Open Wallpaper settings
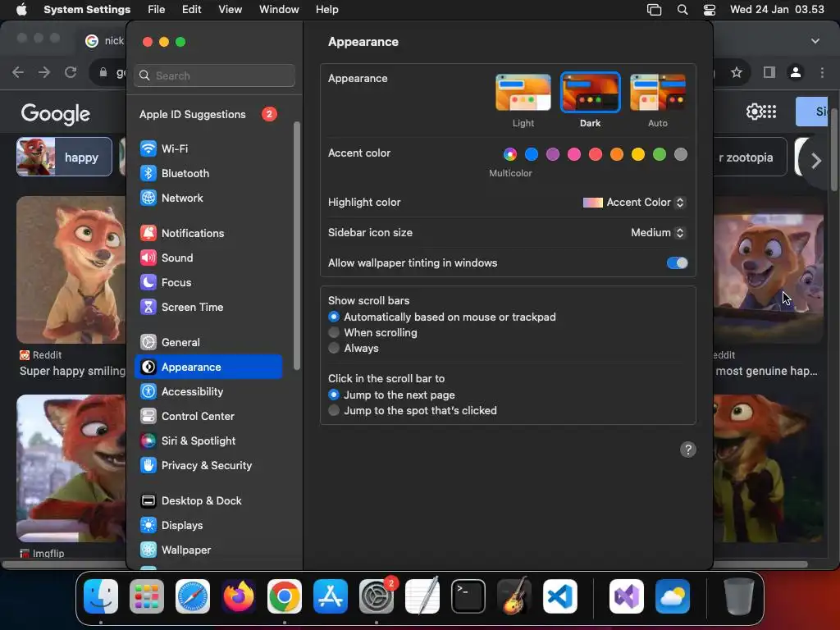840x630 pixels. [208, 550]
